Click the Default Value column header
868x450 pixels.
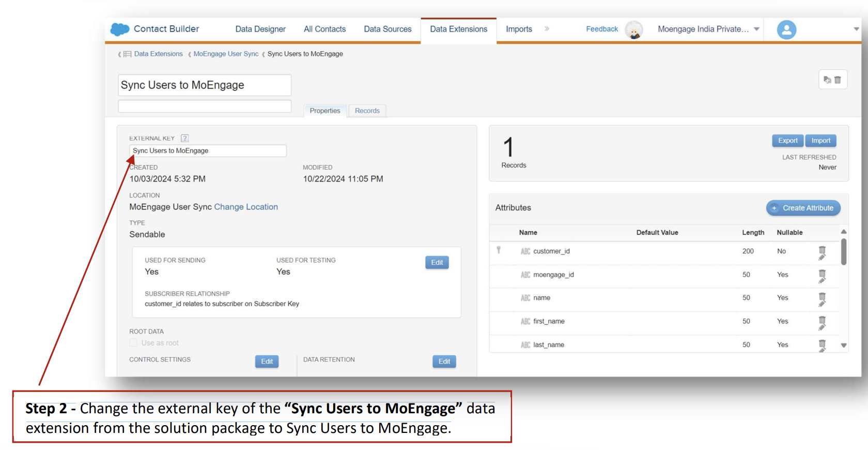tap(657, 233)
